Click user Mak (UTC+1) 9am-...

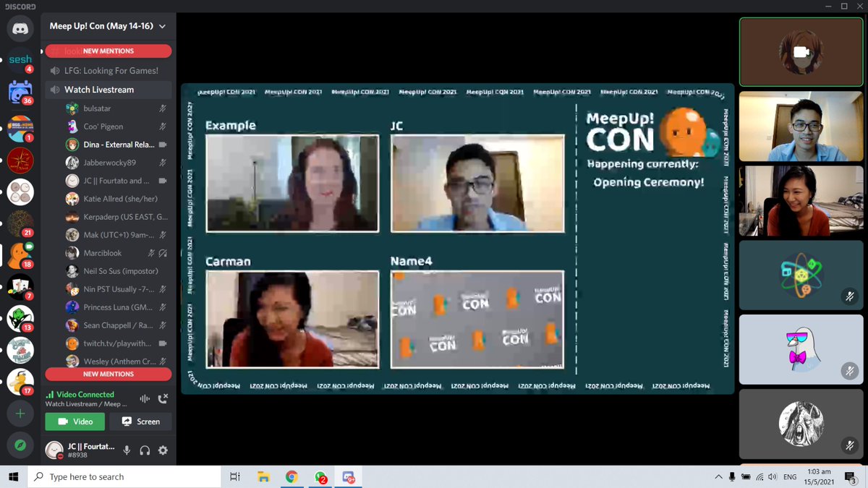117,235
